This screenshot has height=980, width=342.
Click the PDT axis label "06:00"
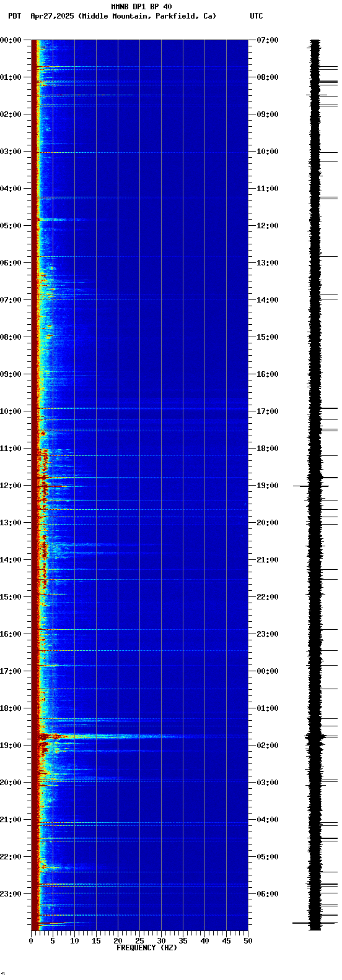click(x=11, y=263)
